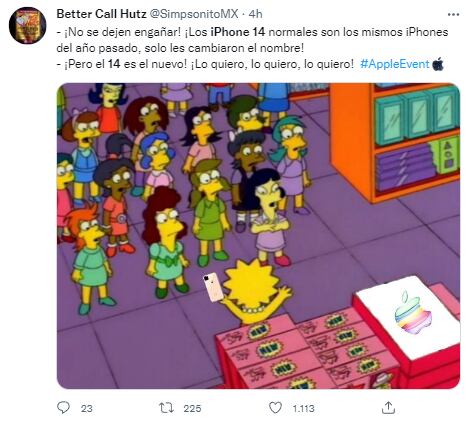Screen dimensions: 473x421
Task: Click the 1.113 likes count
Action: pos(303,408)
